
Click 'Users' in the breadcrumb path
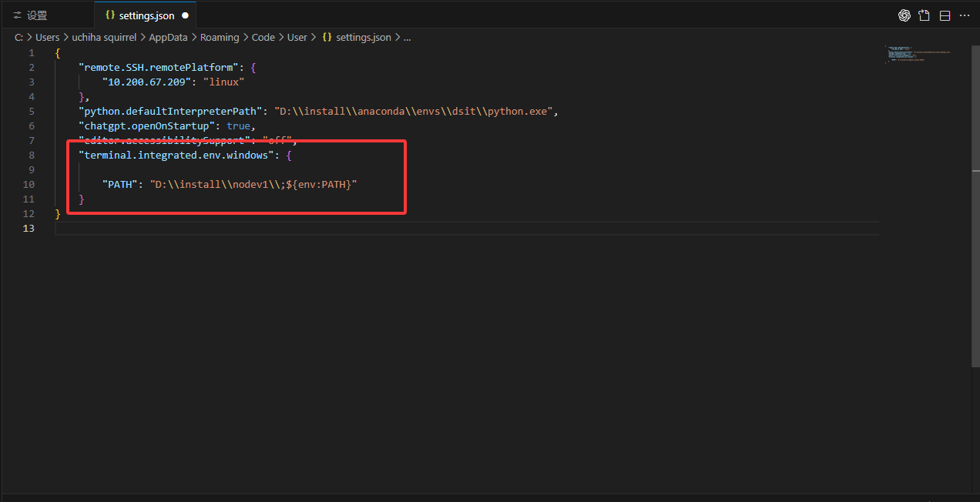click(47, 36)
